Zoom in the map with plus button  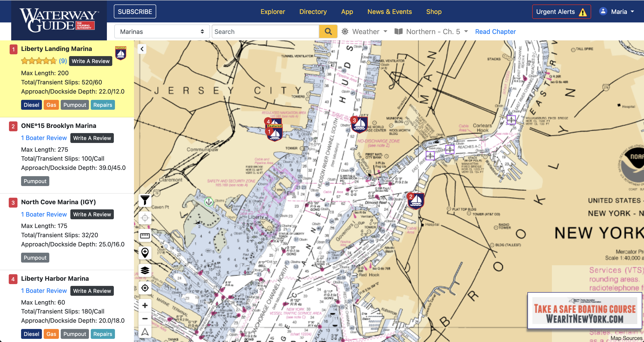pos(145,305)
